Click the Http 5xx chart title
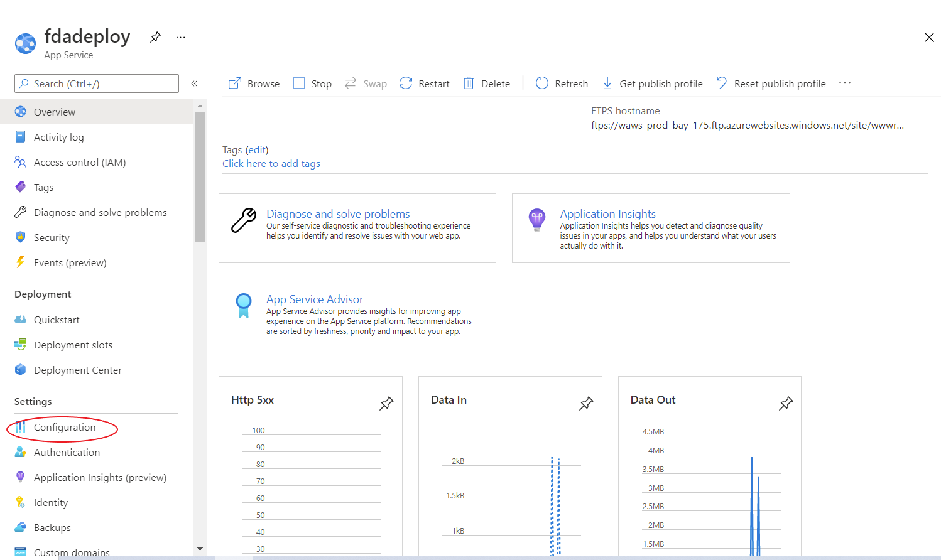 [253, 400]
